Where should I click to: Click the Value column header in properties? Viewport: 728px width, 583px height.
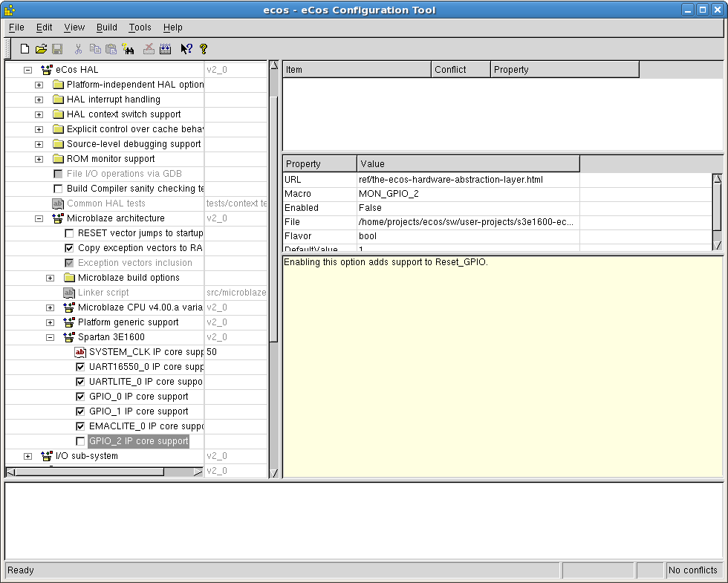click(x=468, y=163)
